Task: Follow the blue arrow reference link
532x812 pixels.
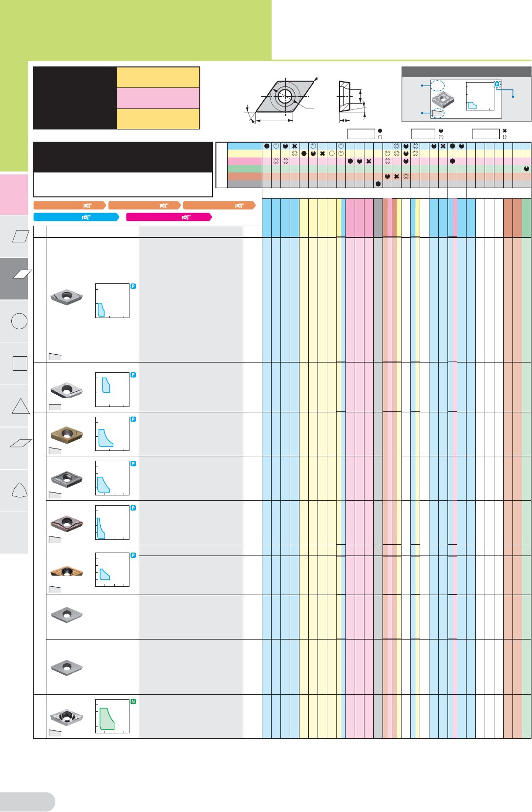Action: (x=76, y=217)
